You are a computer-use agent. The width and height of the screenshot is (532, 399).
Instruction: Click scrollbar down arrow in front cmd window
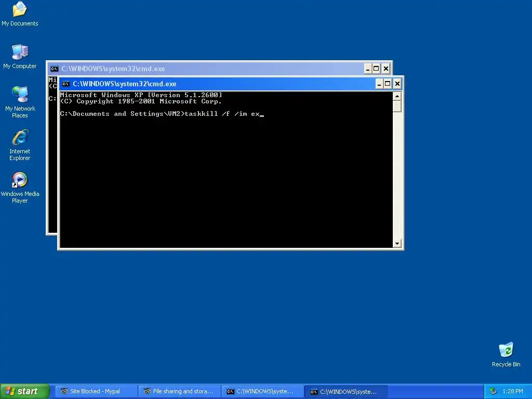[397, 243]
